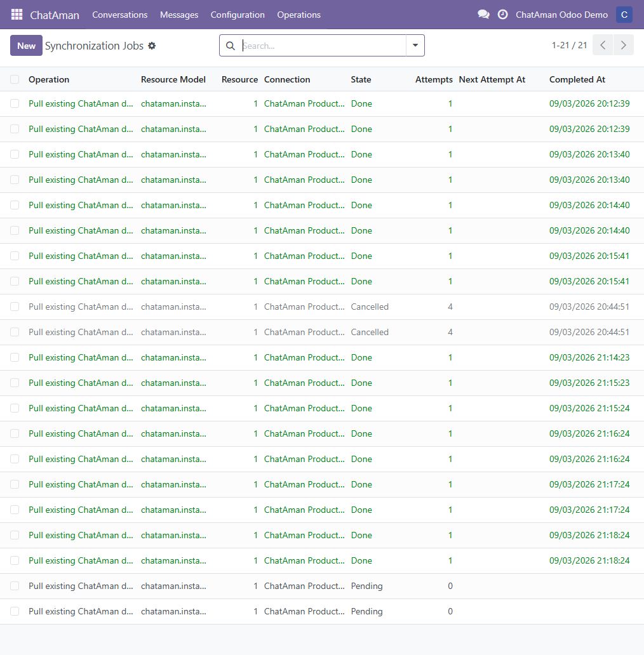Open the ChatAman Odoo Demo company switcher

(x=561, y=15)
